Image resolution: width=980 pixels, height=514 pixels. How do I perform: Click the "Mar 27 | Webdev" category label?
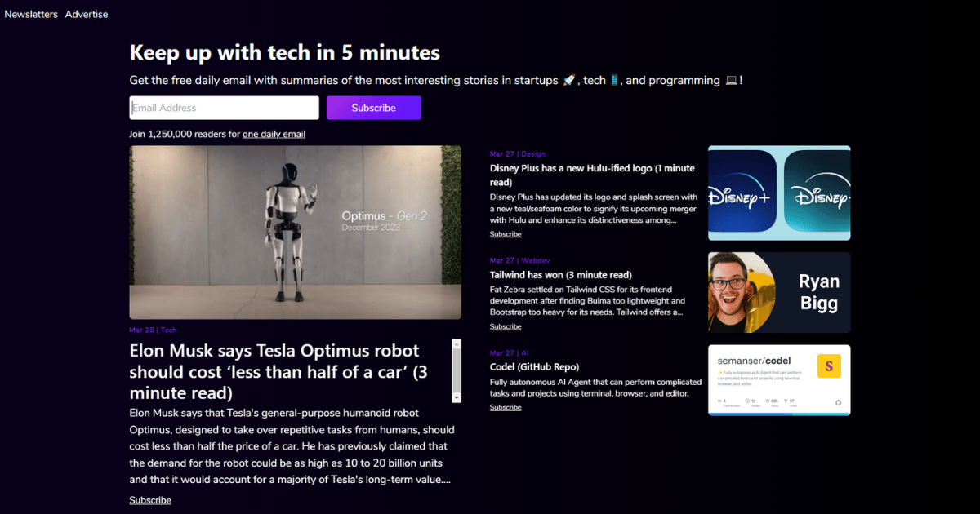tap(520, 260)
